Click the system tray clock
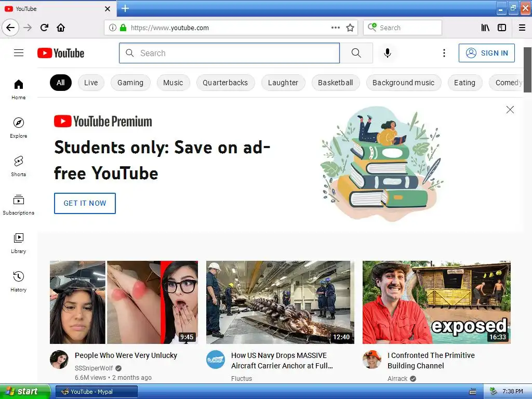Screen dimensions: 532x399 pos(512,392)
